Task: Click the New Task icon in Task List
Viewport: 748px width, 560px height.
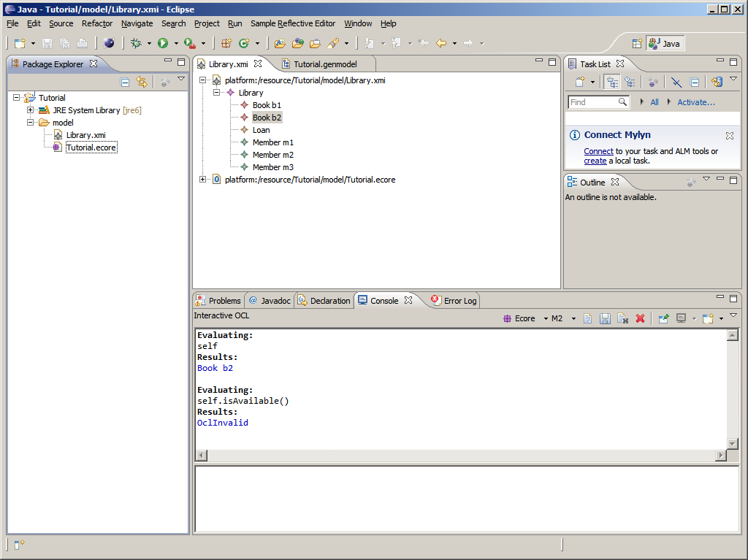Action: click(579, 82)
